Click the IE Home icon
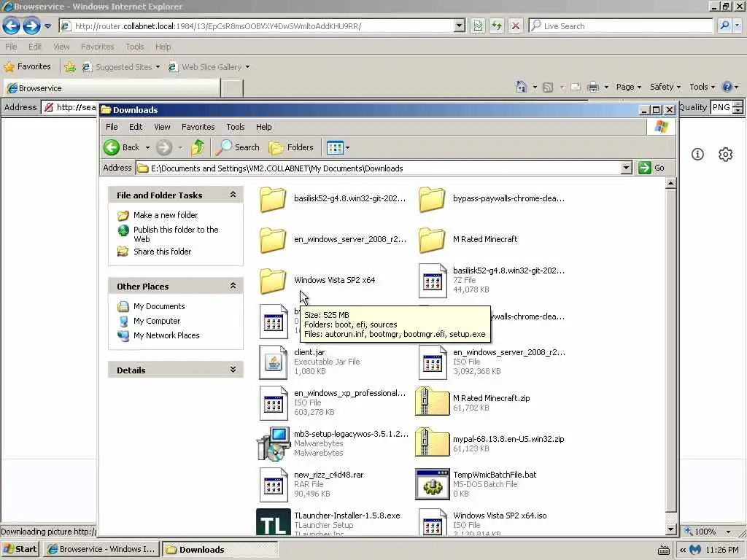747x560 pixels. pos(521,87)
